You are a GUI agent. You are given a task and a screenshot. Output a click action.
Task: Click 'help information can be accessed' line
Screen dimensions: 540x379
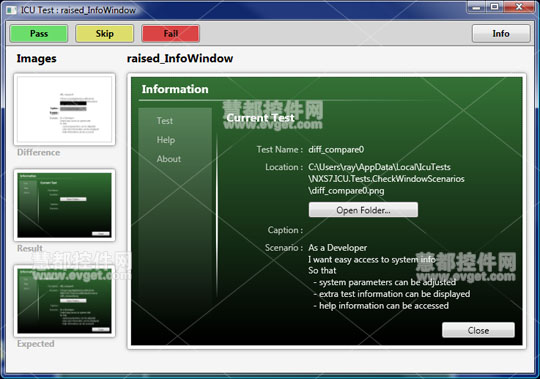pyautogui.click(x=381, y=306)
